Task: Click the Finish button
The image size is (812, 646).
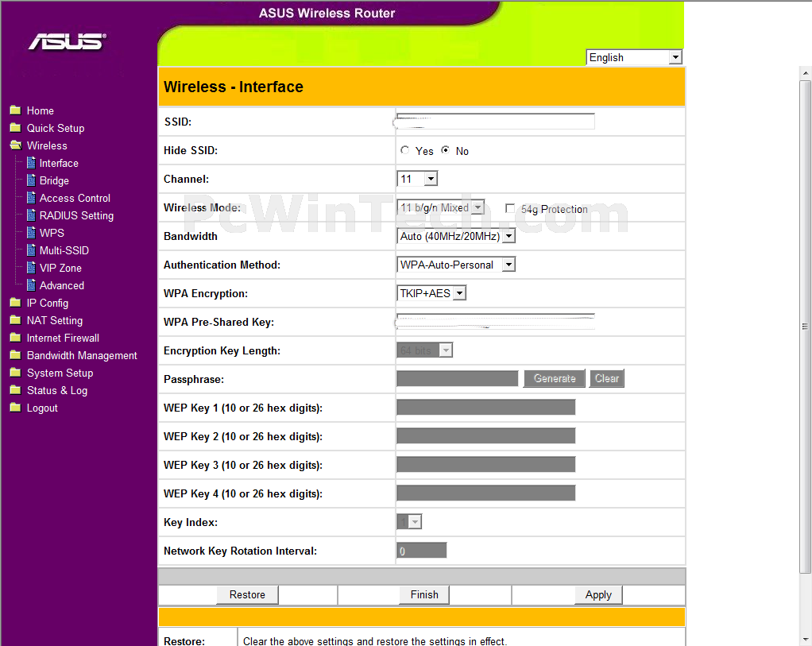Action: pos(424,594)
